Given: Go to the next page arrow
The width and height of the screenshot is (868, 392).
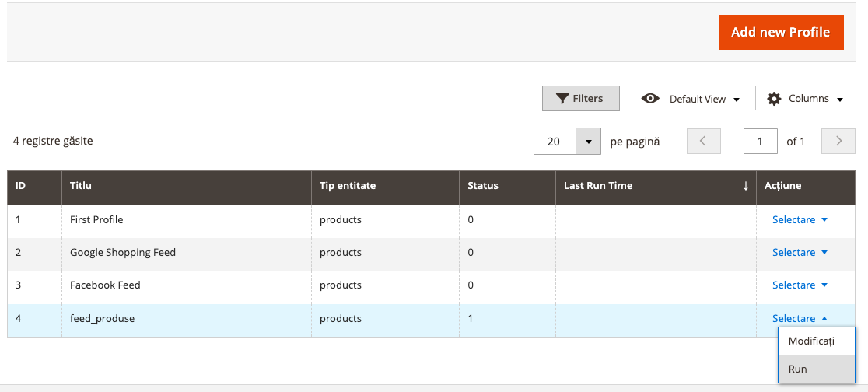Looking at the screenshot, I should click(x=838, y=142).
